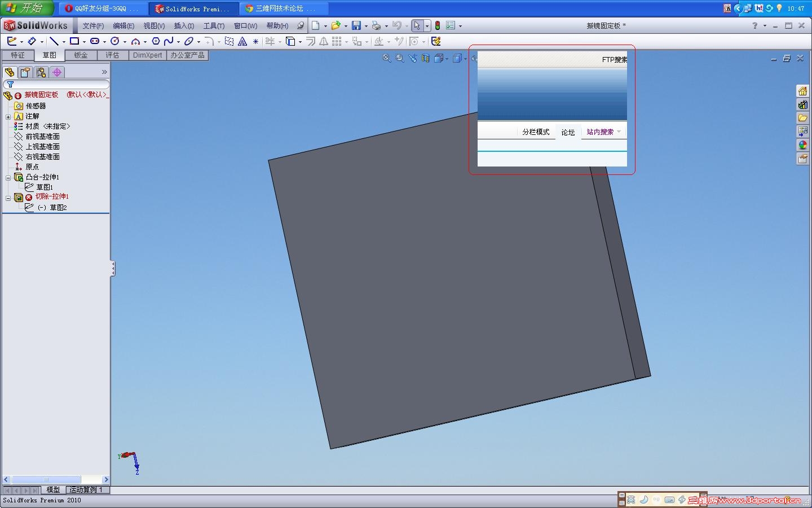Open the 文件(F) menu

(93, 26)
